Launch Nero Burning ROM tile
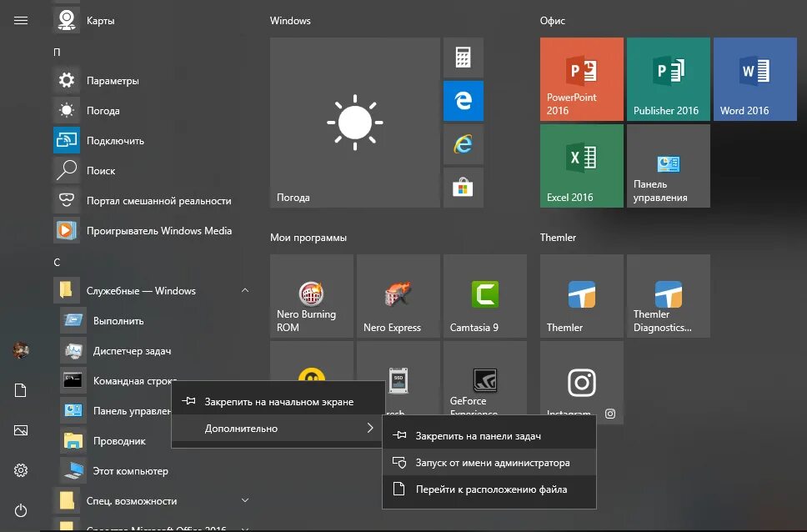This screenshot has height=532, width=807. 312,296
